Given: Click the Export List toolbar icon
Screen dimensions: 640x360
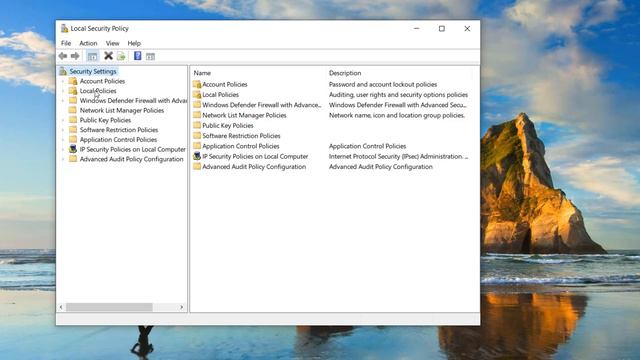Looking at the screenshot, I should coord(121,56).
